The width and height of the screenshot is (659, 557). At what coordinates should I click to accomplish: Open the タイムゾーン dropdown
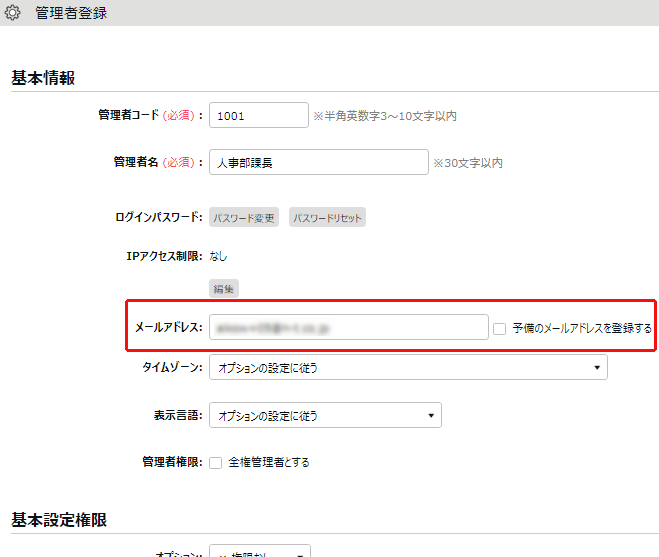pyautogui.click(x=409, y=367)
